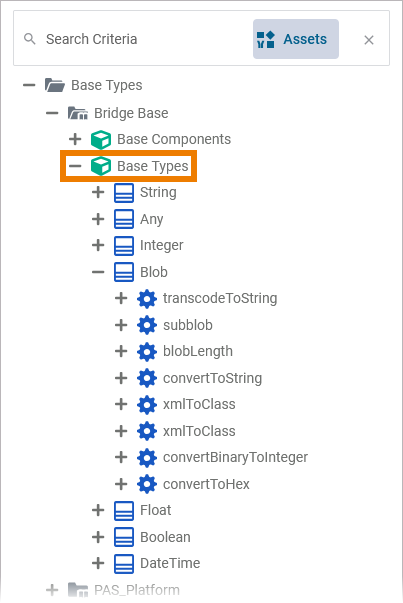Screen dimensions: 403x603
Task: Collapse the top-level Base Types folder
Action: coord(29,85)
